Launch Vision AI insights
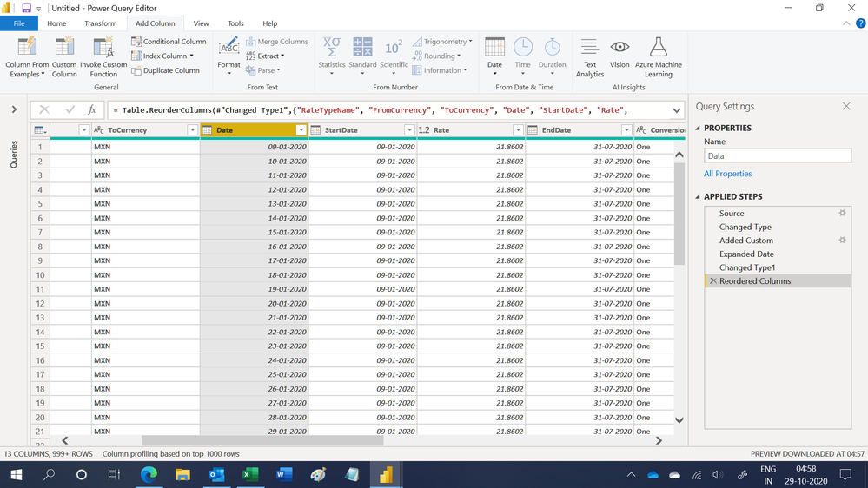Image resolution: width=868 pixels, height=488 pixels. (620, 54)
